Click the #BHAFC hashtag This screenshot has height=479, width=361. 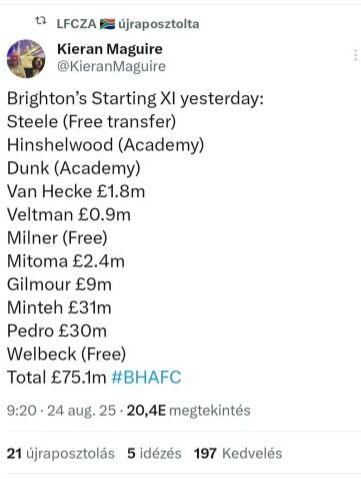(146, 377)
